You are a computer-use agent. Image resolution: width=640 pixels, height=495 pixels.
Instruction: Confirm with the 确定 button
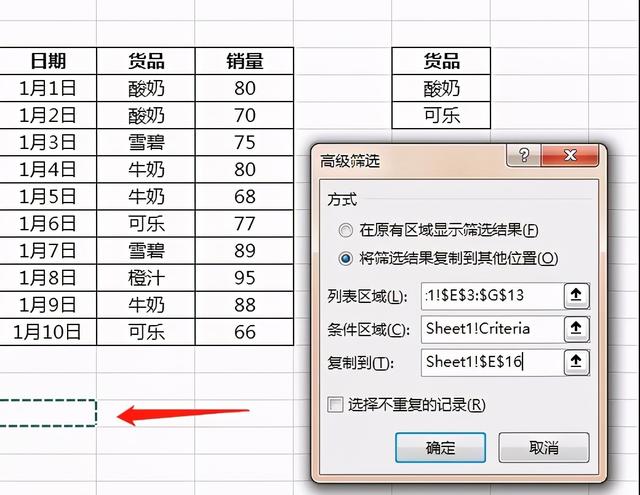440,448
